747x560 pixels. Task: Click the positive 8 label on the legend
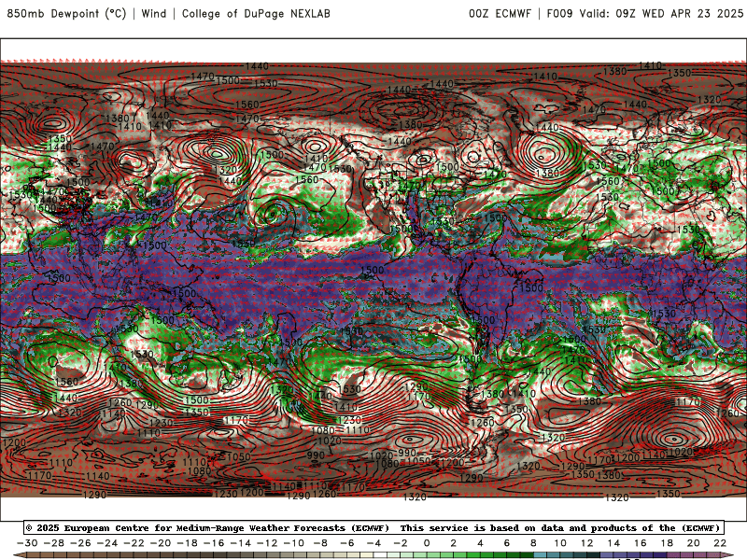(x=533, y=543)
